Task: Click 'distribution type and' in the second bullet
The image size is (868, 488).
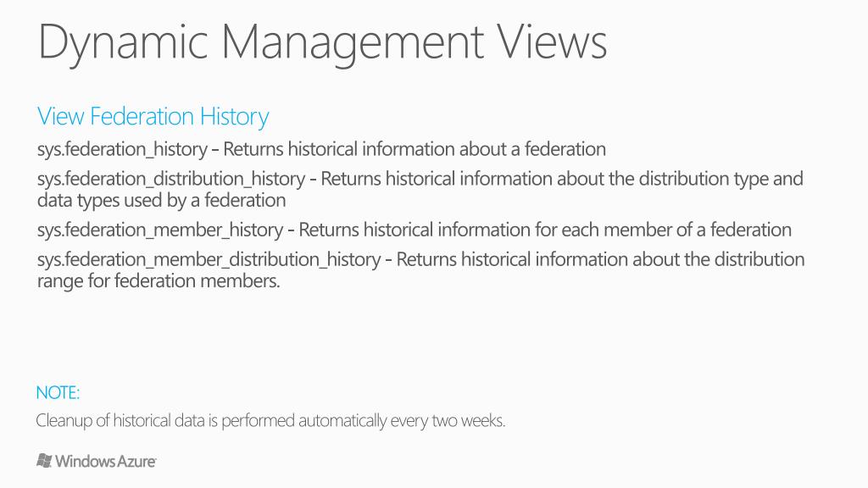Action: 732,180
